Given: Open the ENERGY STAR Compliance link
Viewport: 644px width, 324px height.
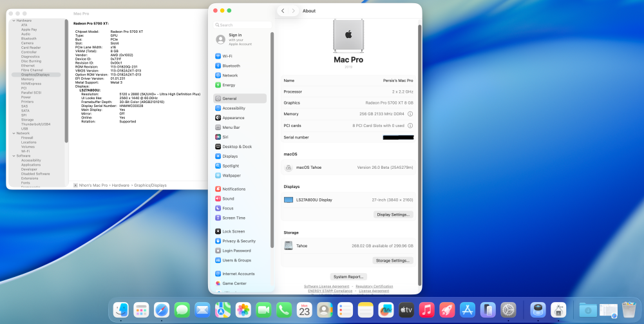Looking at the screenshot, I should 330,291.
